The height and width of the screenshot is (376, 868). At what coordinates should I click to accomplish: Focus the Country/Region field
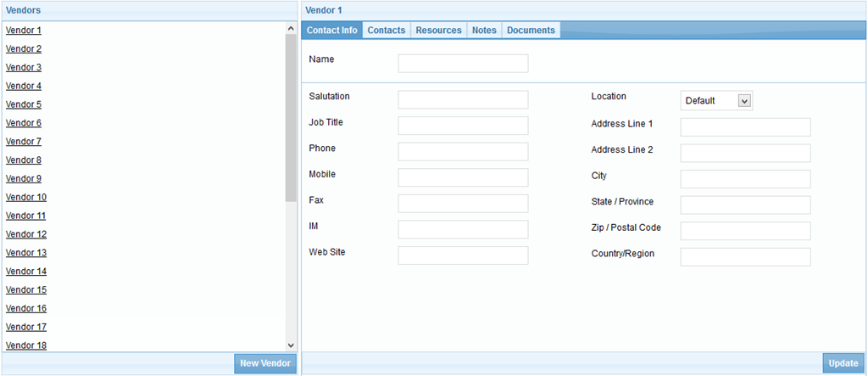point(745,257)
